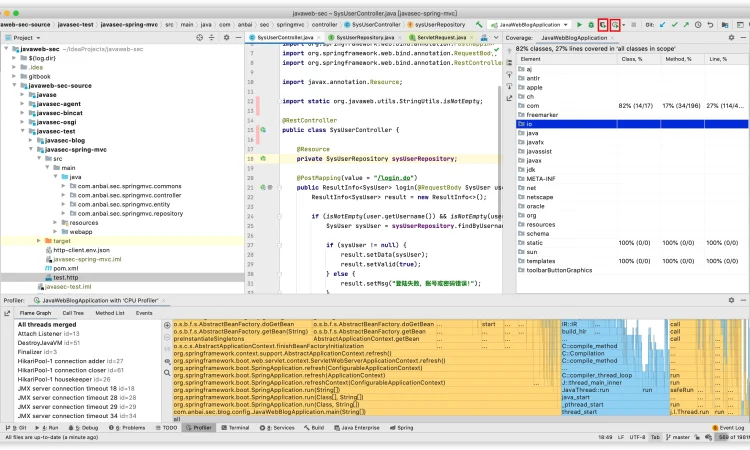This screenshot has height=450, width=750.
Task: Expand the resources folder in project tree
Action: click(x=55, y=222)
